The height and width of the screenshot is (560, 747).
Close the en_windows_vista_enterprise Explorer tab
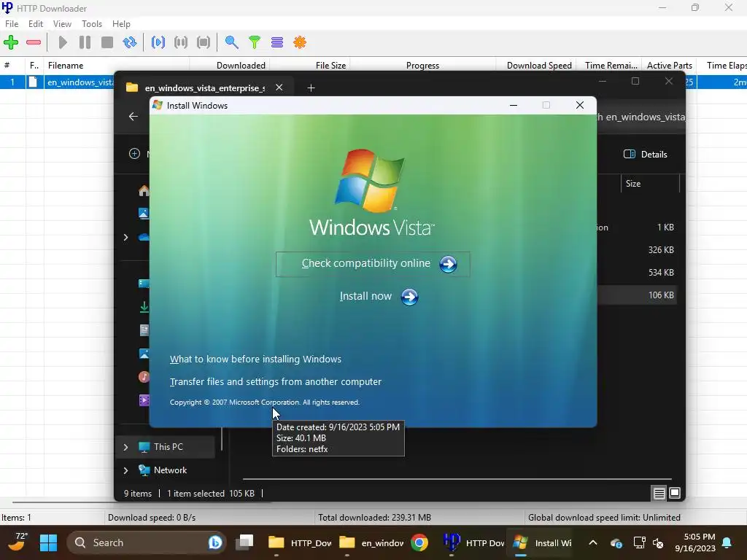[279, 87]
